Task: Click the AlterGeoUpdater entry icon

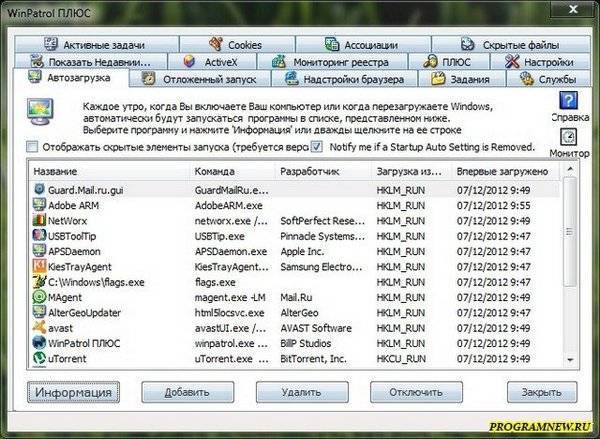Action: pos(39,312)
